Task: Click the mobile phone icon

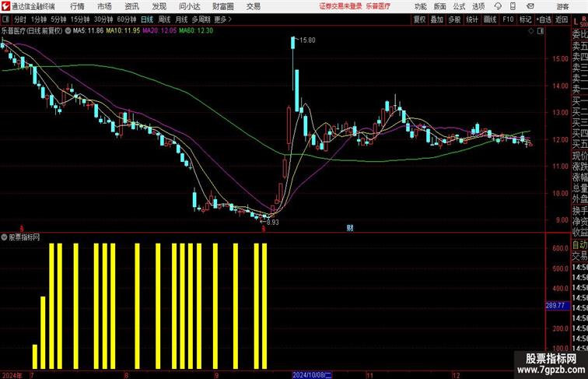Action: [513, 6]
